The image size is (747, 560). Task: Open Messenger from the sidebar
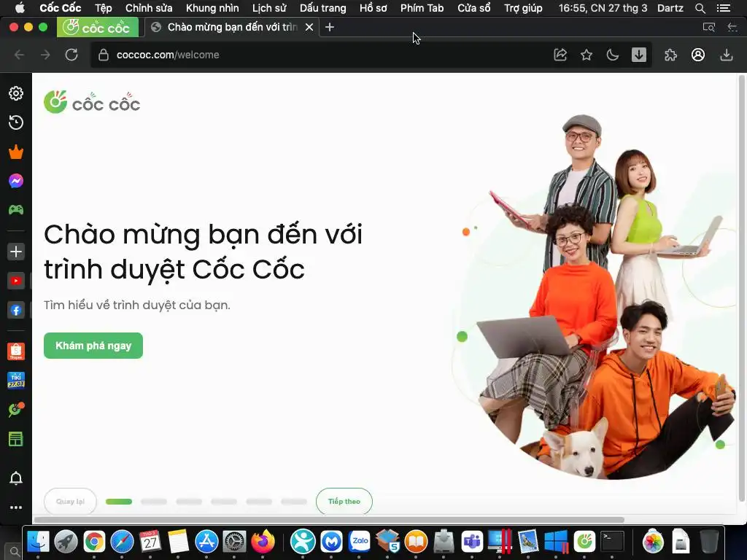coord(16,181)
